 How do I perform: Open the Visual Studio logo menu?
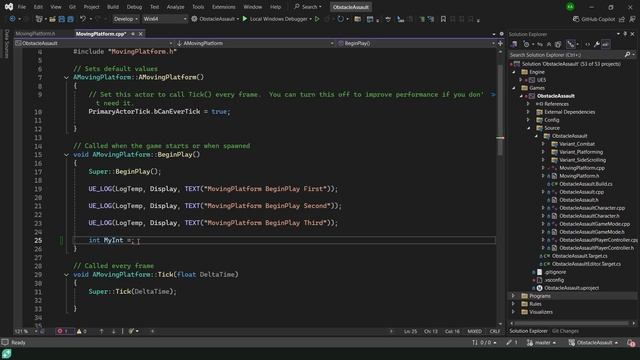pos(9,7)
